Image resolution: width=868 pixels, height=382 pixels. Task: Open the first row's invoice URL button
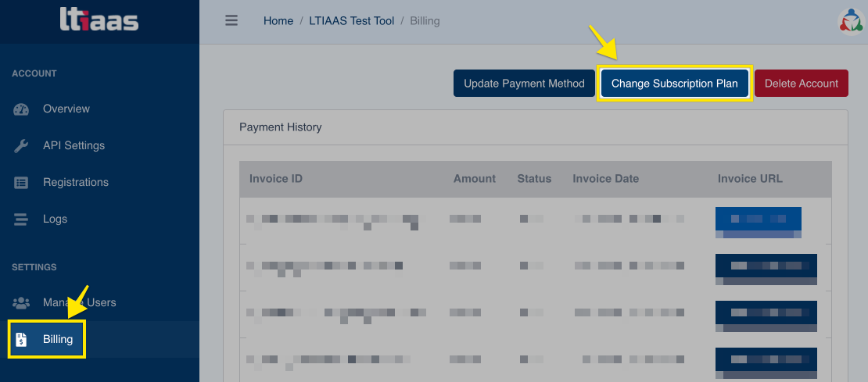tap(758, 221)
